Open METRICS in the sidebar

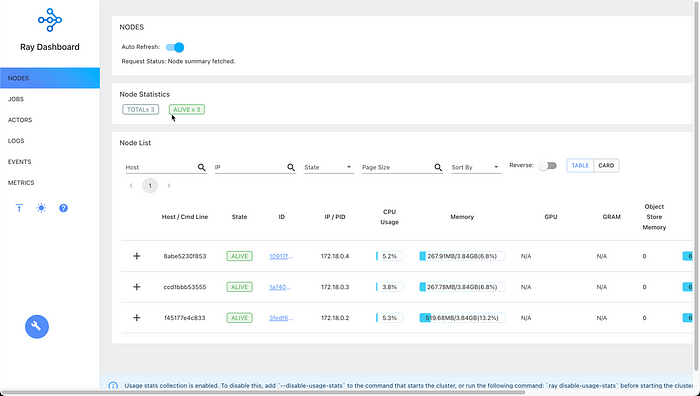click(x=50, y=183)
